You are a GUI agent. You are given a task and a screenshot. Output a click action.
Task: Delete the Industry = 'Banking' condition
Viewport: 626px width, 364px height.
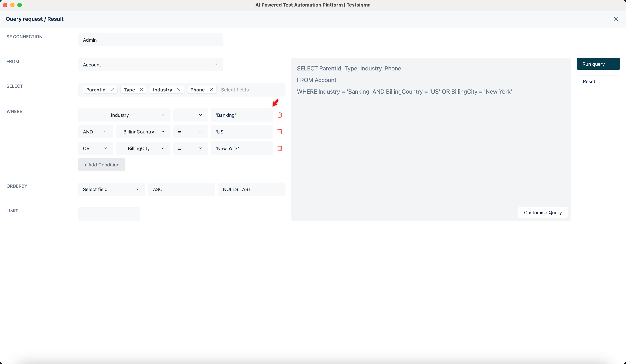[x=279, y=115]
